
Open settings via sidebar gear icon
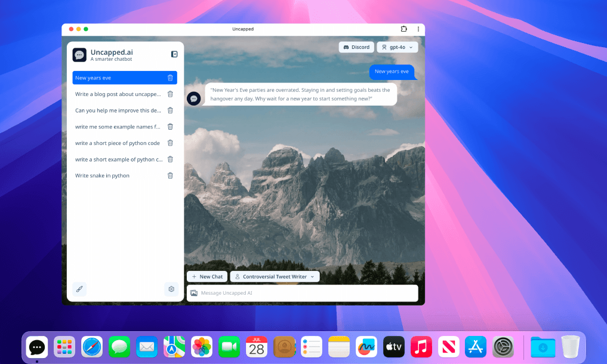[x=171, y=289]
